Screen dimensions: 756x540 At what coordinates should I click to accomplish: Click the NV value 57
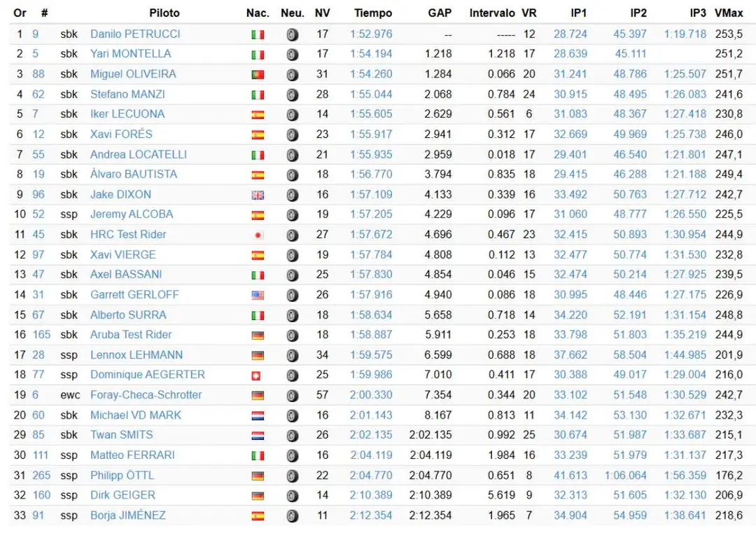(323, 395)
